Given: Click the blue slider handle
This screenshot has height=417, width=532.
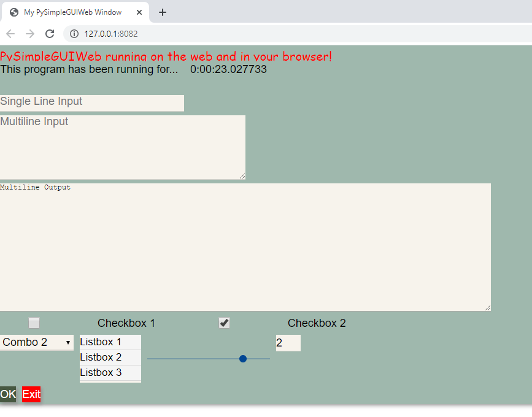Looking at the screenshot, I should point(243,359).
